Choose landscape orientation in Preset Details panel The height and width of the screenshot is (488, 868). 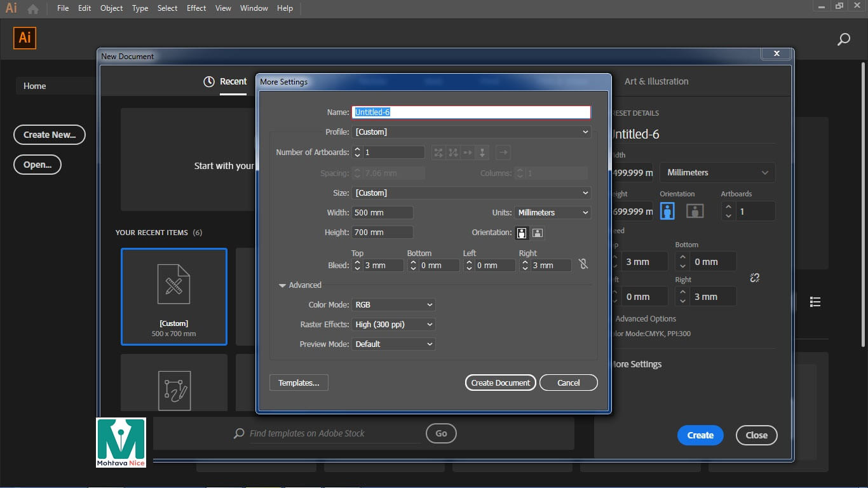coord(695,211)
